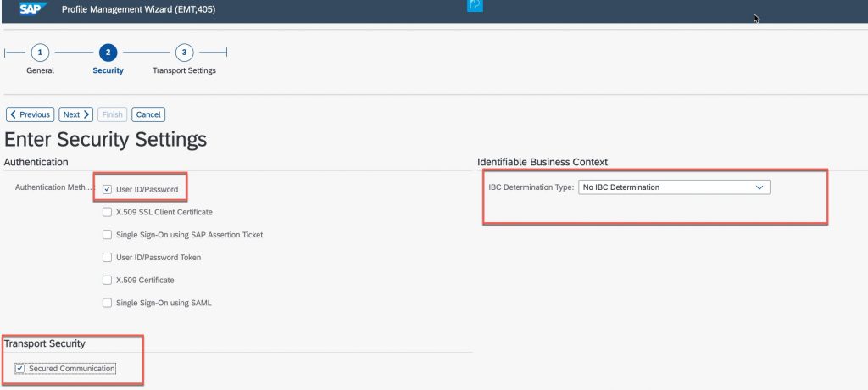Image resolution: width=868 pixels, height=390 pixels.
Task: Enable the X.509 Certificate option
Action: [108, 281]
